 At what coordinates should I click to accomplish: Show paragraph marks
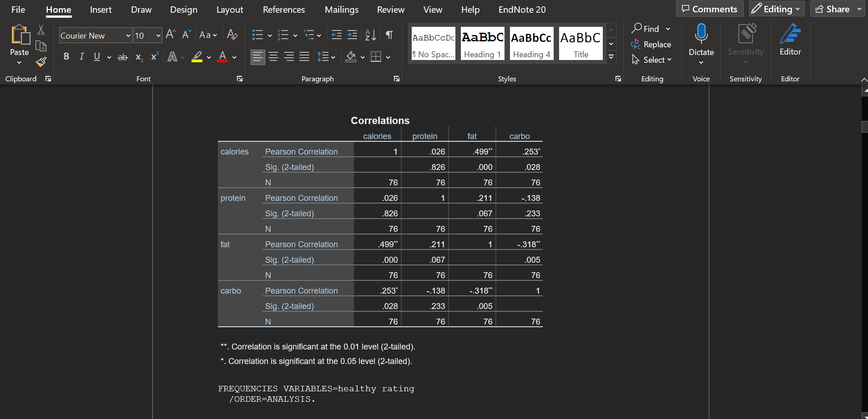tap(389, 35)
